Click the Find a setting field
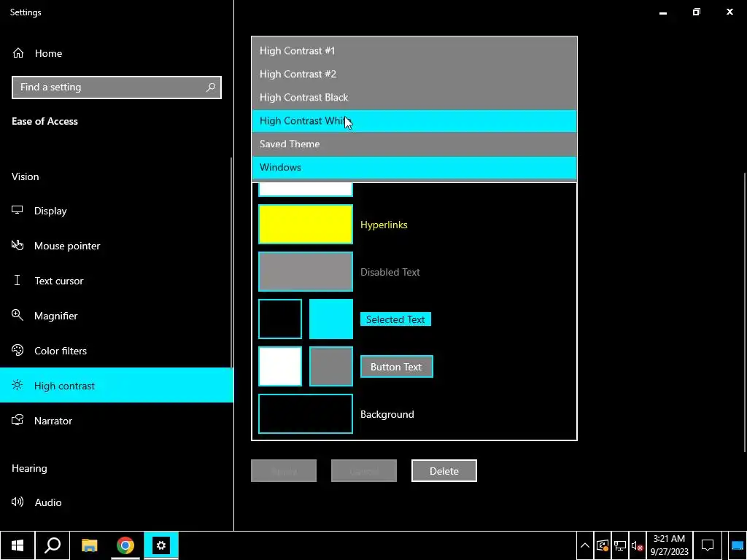 (x=117, y=87)
